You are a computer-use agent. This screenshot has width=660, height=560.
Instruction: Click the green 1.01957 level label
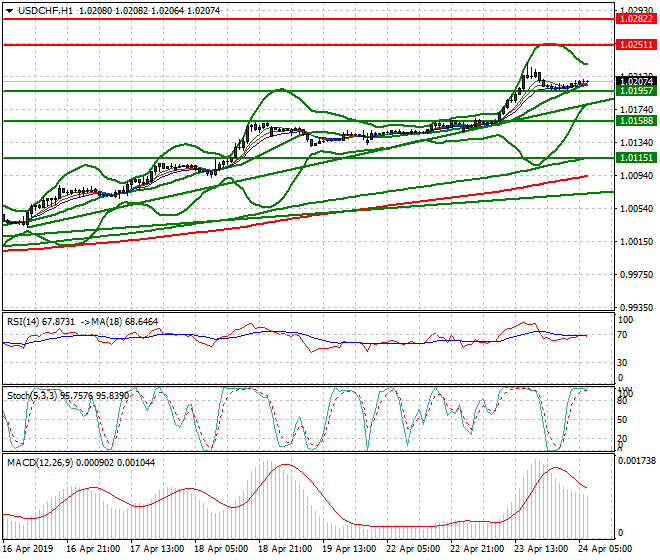[x=636, y=91]
